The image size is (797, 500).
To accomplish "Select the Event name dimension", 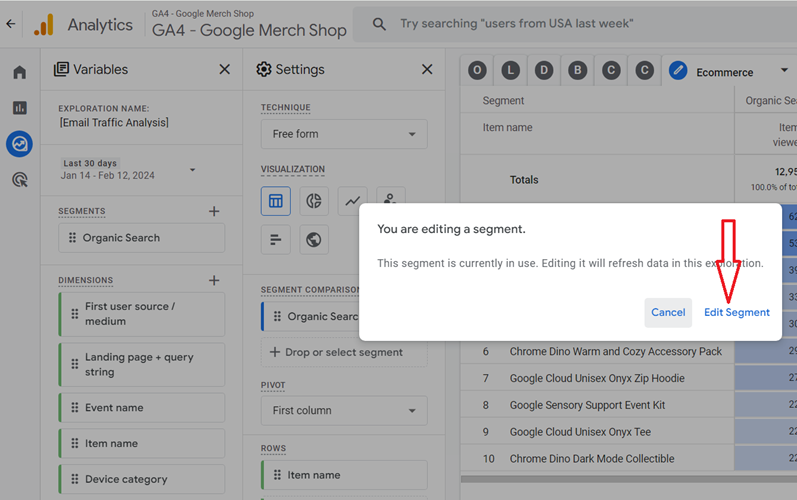I will point(141,408).
